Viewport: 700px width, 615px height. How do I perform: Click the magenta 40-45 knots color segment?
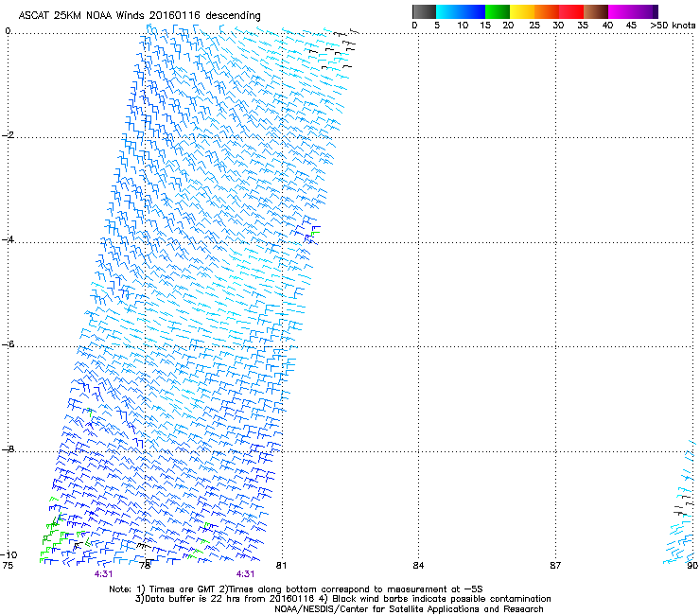pyautogui.click(x=621, y=11)
